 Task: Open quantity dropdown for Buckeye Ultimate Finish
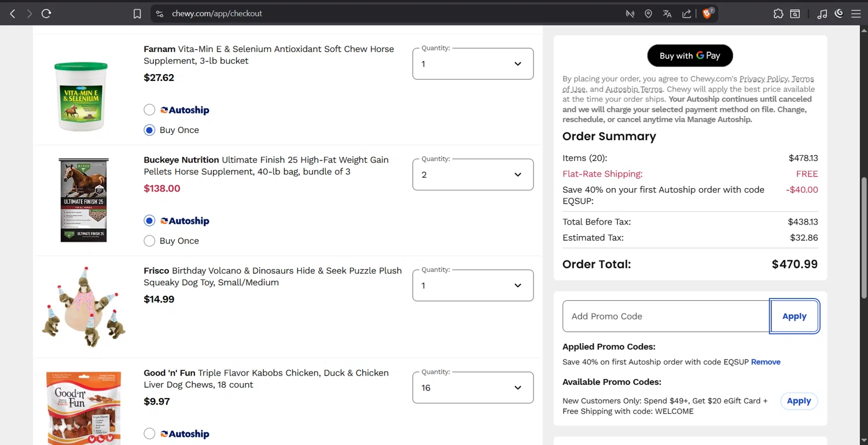[x=473, y=174]
